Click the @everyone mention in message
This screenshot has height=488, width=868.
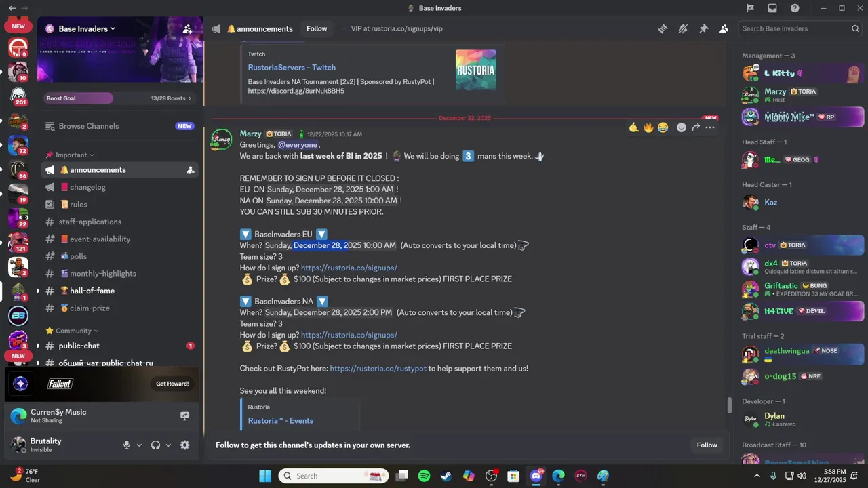click(x=298, y=145)
